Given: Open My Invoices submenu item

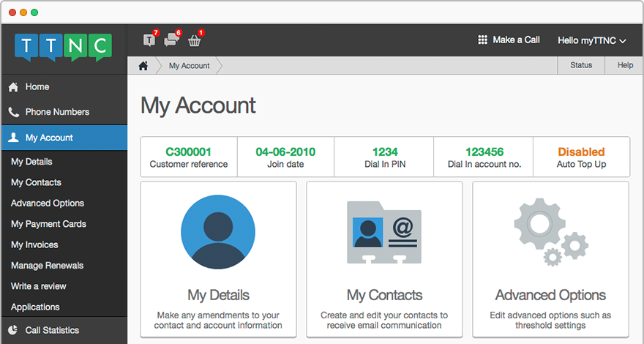Looking at the screenshot, I should [x=34, y=244].
